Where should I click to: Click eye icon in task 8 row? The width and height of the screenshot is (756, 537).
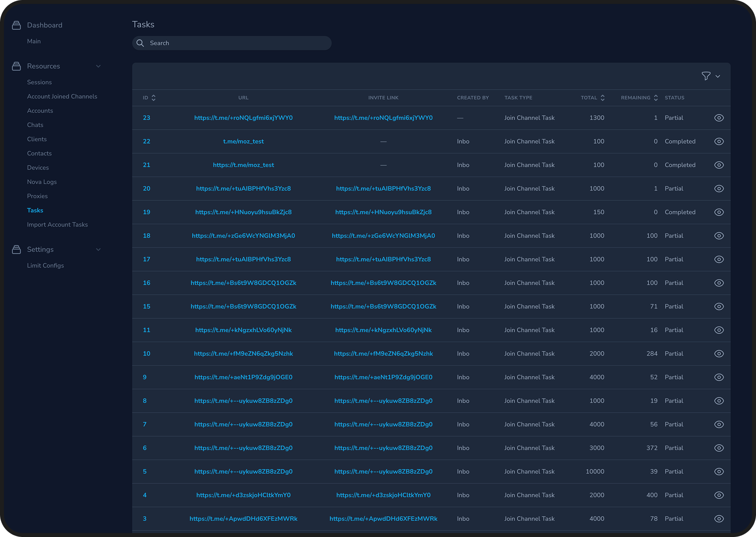[719, 401]
